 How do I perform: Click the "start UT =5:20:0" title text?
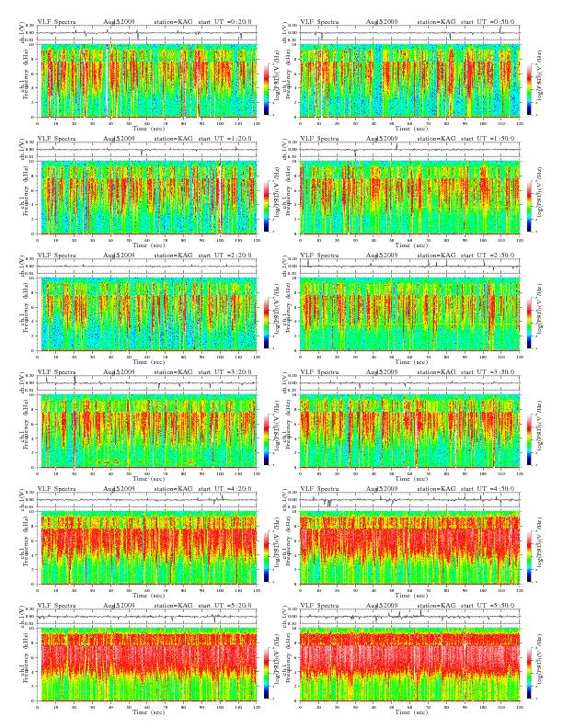tap(225, 606)
